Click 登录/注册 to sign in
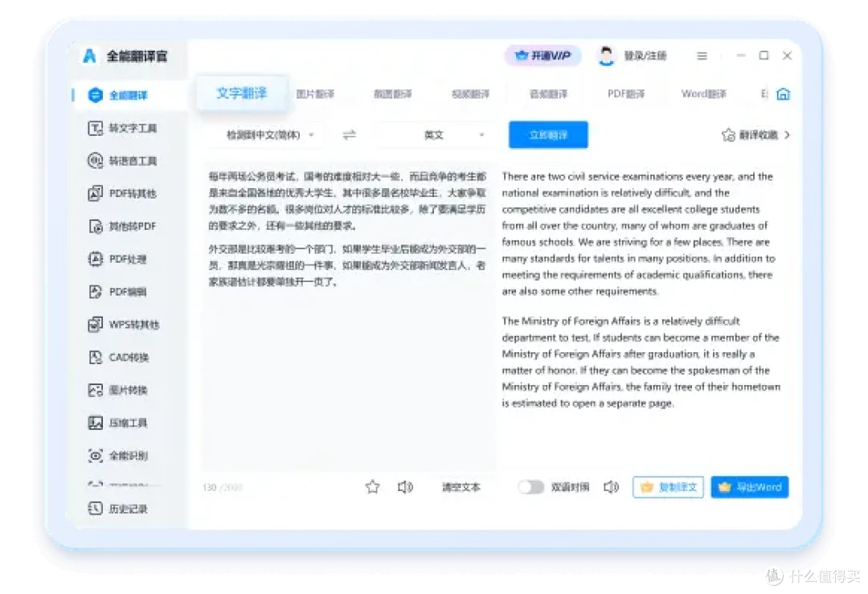The height and width of the screenshot is (594, 868). click(645, 56)
